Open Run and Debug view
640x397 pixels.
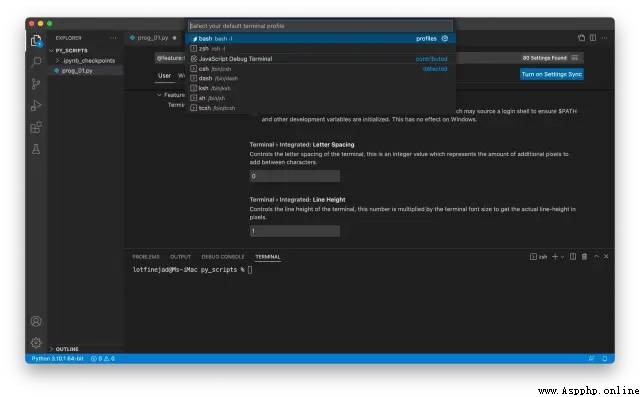coord(36,106)
